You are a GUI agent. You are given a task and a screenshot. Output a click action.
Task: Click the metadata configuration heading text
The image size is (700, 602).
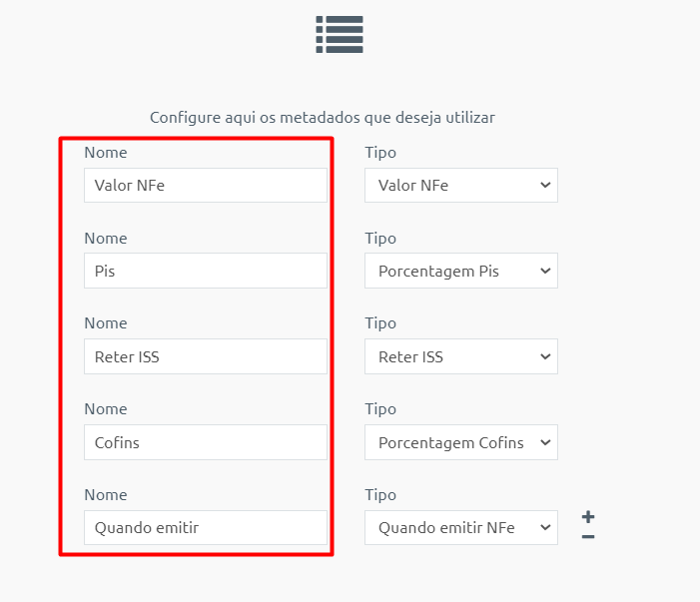pyautogui.click(x=323, y=118)
